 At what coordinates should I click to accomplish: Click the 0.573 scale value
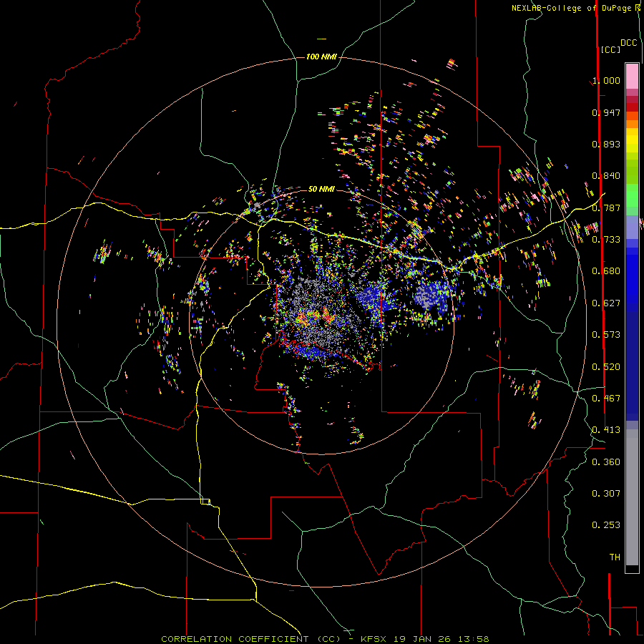pyautogui.click(x=606, y=335)
